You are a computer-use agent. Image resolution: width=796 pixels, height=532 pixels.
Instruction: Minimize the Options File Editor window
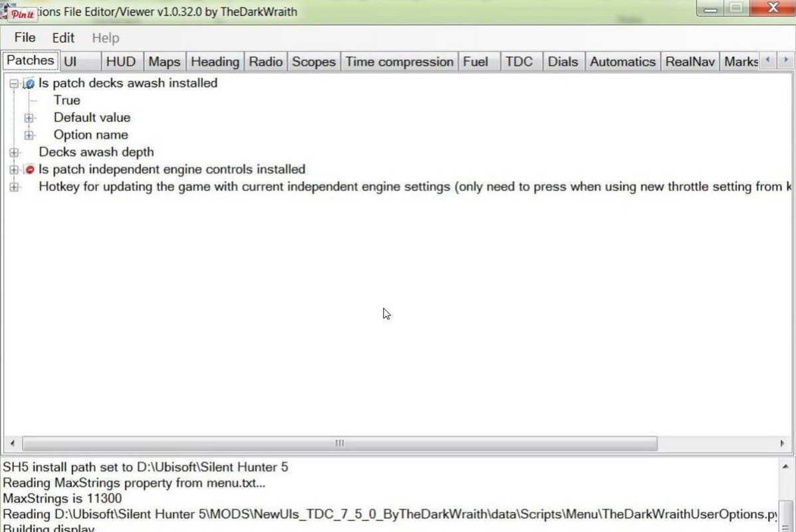pos(710,8)
